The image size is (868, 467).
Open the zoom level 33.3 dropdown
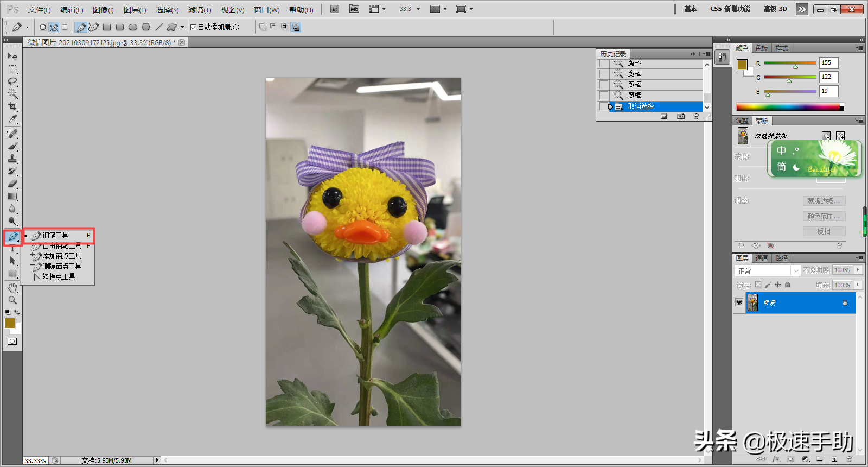coord(418,9)
